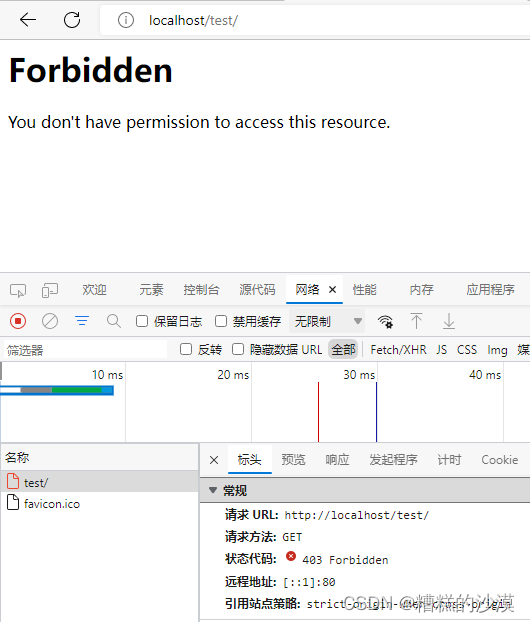Switch to the 内存 tab
Image resolution: width=530 pixels, height=622 pixels.
coord(421,290)
